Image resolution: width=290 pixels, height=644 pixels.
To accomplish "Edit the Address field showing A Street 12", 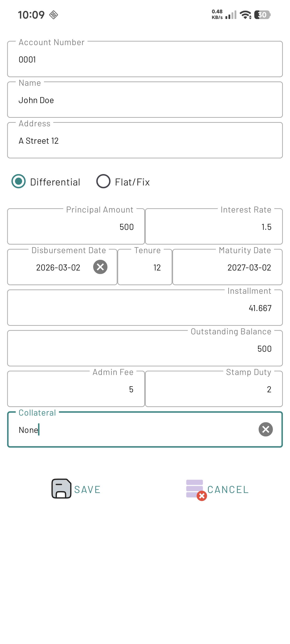I will tap(145, 140).
